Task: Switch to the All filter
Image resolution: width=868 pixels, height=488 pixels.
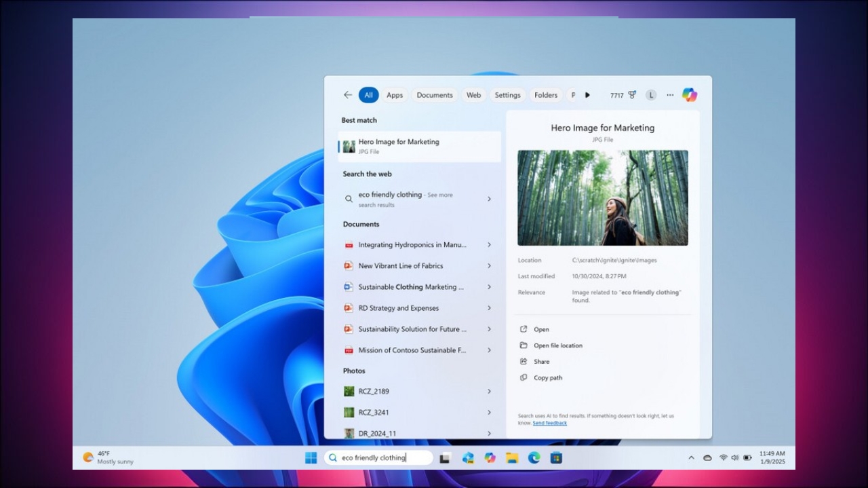Action: [368, 94]
